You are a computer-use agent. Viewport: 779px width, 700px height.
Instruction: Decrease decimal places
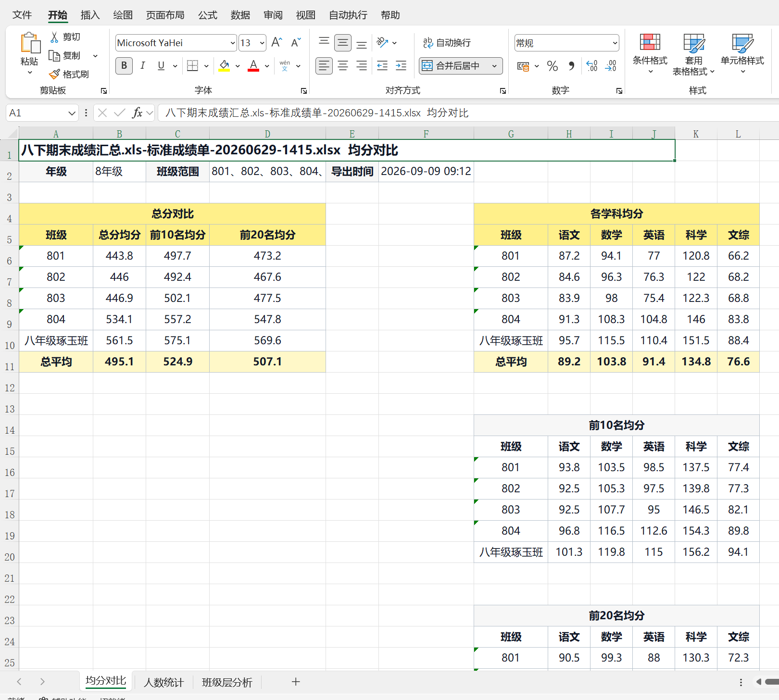pyautogui.click(x=611, y=66)
